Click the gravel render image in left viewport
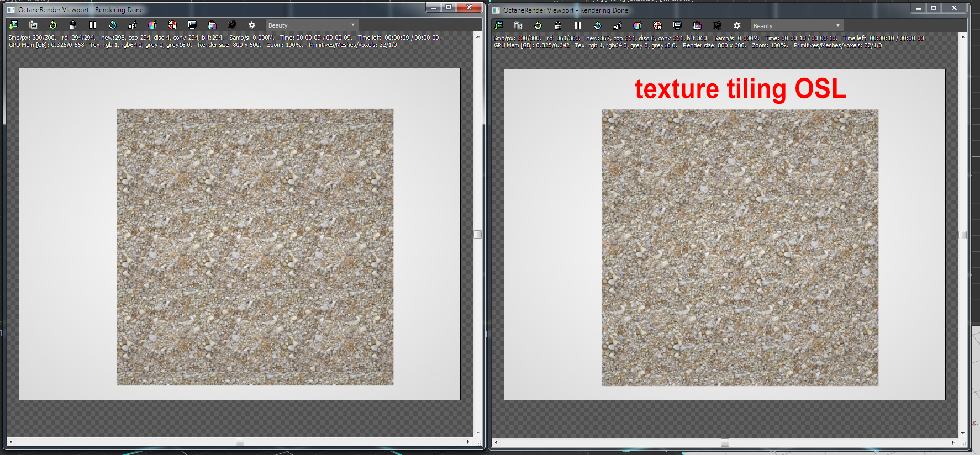 pyautogui.click(x=255, y=247)
